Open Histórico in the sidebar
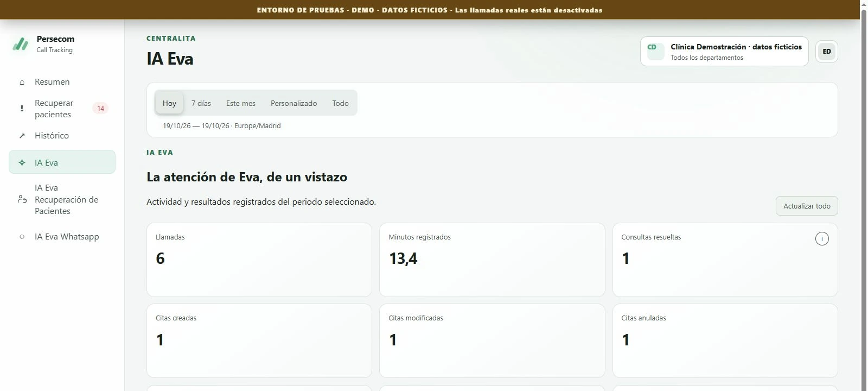Image resolution: width=868 pixels, height=391 pixels. (x=62, y=136)
